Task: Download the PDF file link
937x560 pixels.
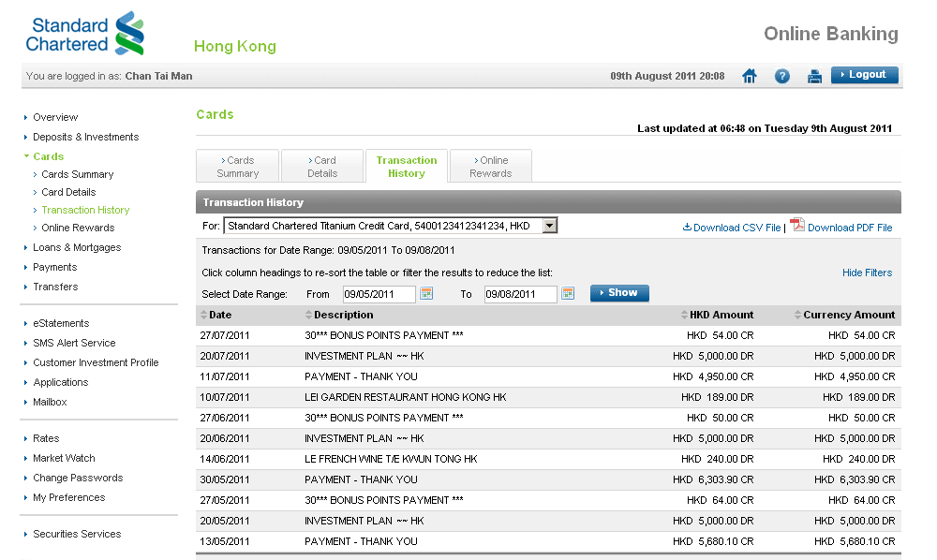Action: click(850, 228)
